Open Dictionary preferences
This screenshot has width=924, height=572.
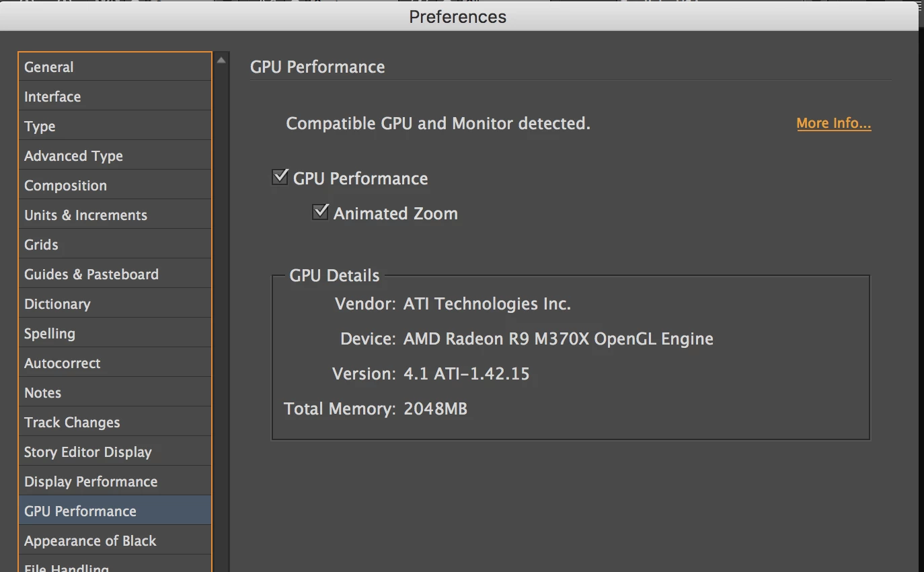point(57,304)
